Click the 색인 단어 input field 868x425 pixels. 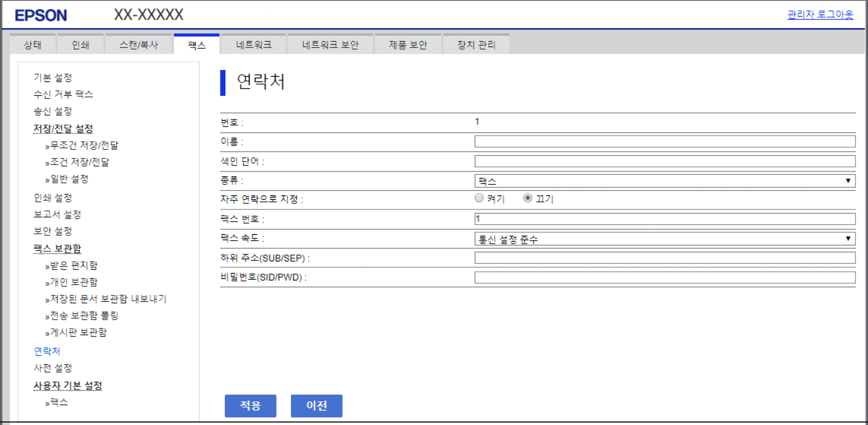tap(664, 161)
